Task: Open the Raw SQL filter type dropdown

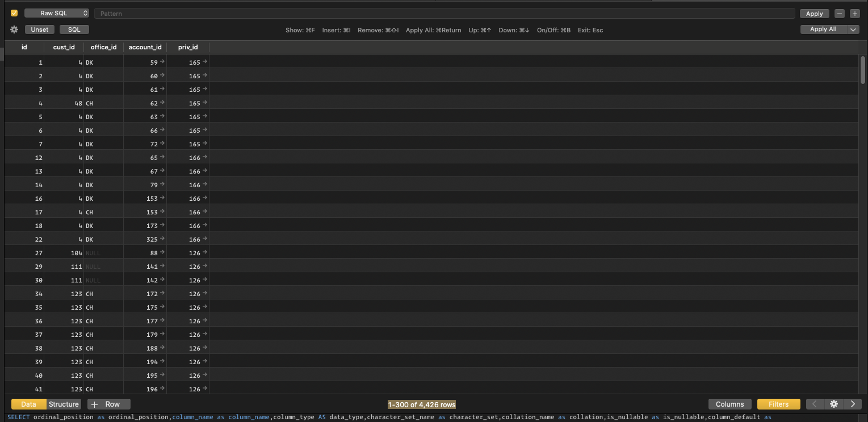Action: (x=56, y=12)
